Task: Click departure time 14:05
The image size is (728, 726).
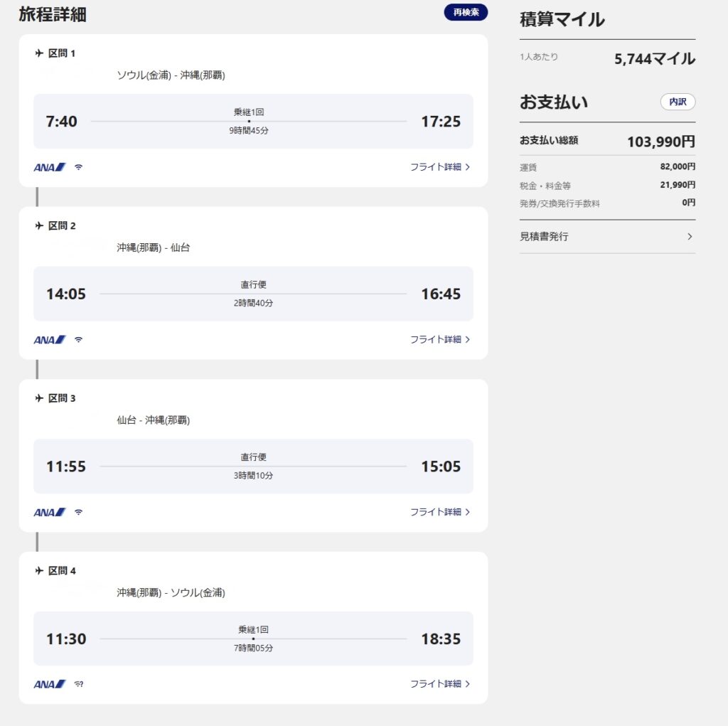Action: point(66,294)
